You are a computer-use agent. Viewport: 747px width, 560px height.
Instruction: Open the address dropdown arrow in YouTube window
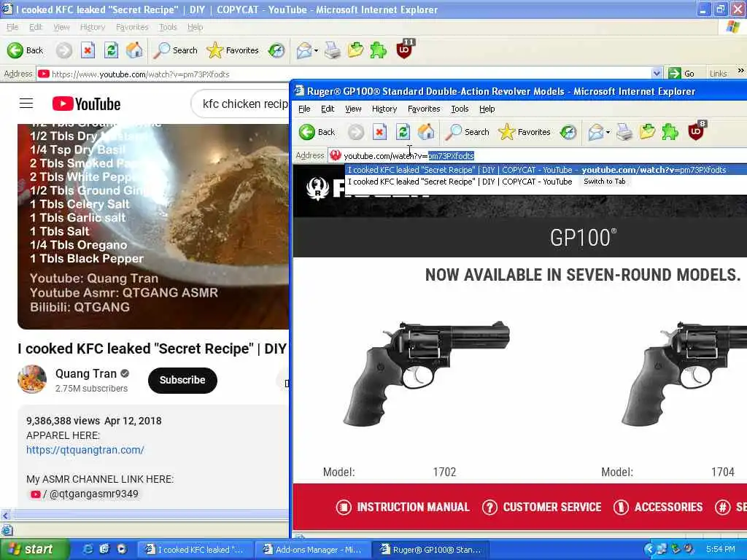tap(657, 74)
